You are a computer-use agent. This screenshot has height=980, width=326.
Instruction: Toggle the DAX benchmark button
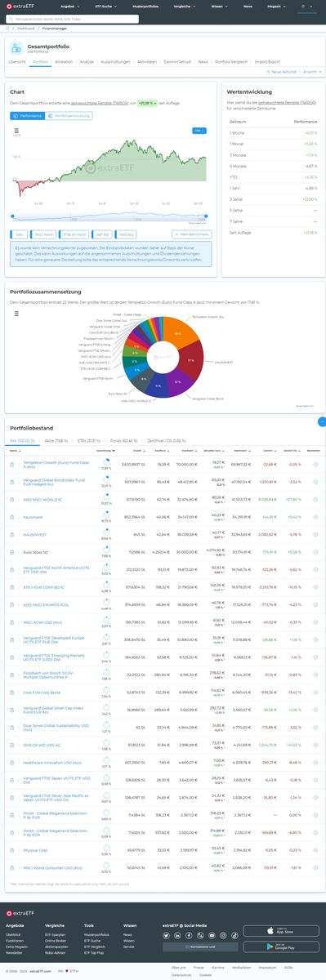(x=19, y=234)
